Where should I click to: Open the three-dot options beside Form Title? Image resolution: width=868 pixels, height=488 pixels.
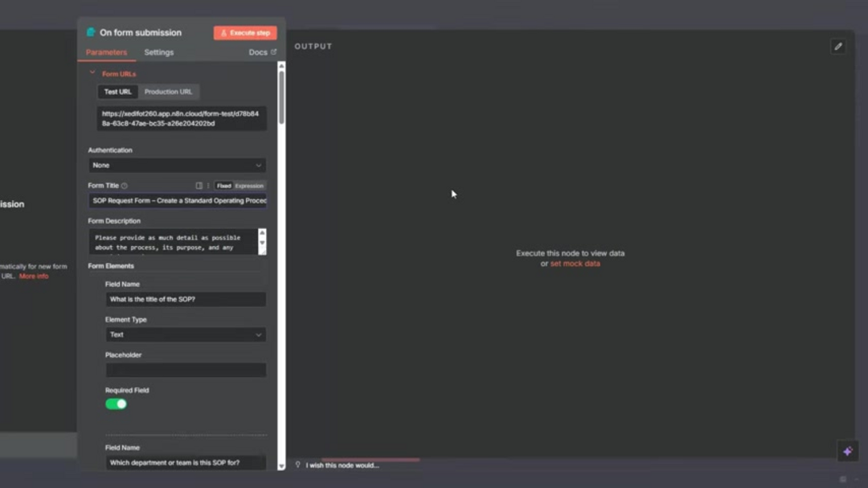click(208, 185)
